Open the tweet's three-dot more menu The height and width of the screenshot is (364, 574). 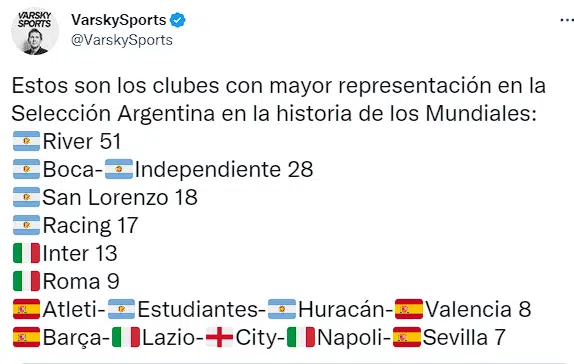point(567,20)
